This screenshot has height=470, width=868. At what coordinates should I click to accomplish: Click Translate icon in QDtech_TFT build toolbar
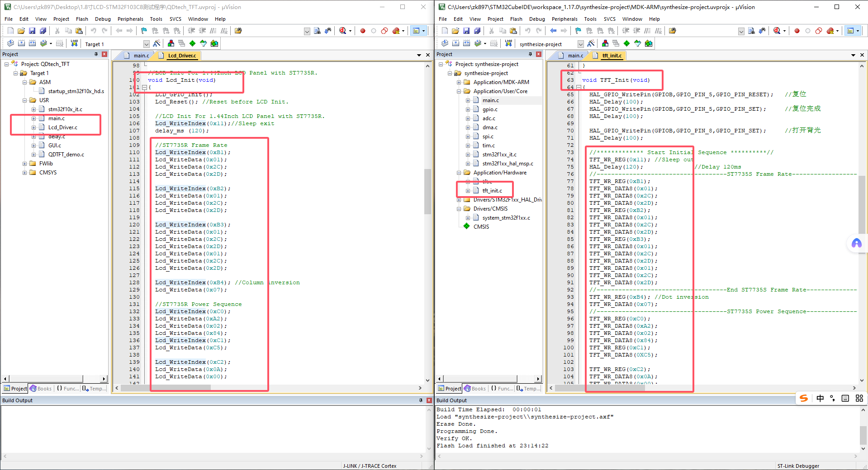click(x=10, y=43)
